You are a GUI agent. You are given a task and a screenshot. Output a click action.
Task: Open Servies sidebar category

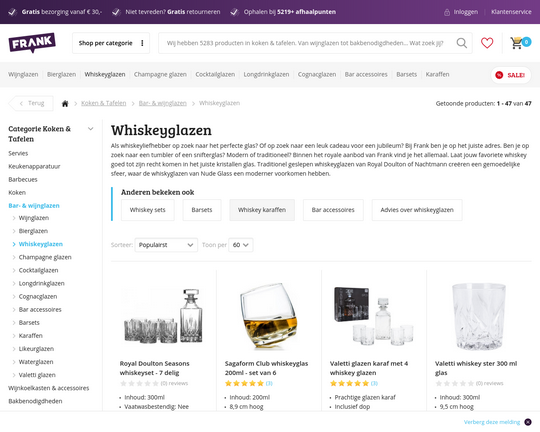(18, 153)
